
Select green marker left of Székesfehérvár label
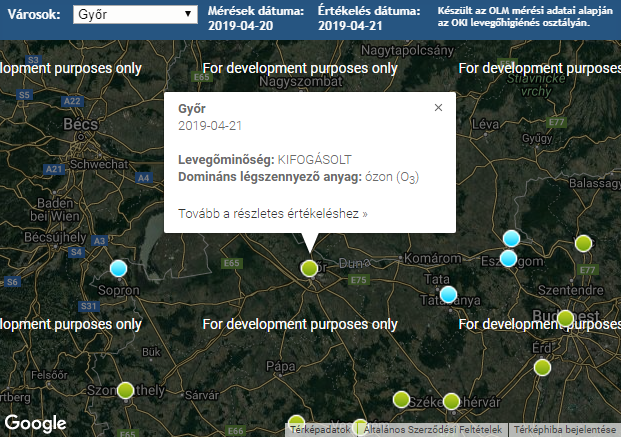(x=401, y=399)
